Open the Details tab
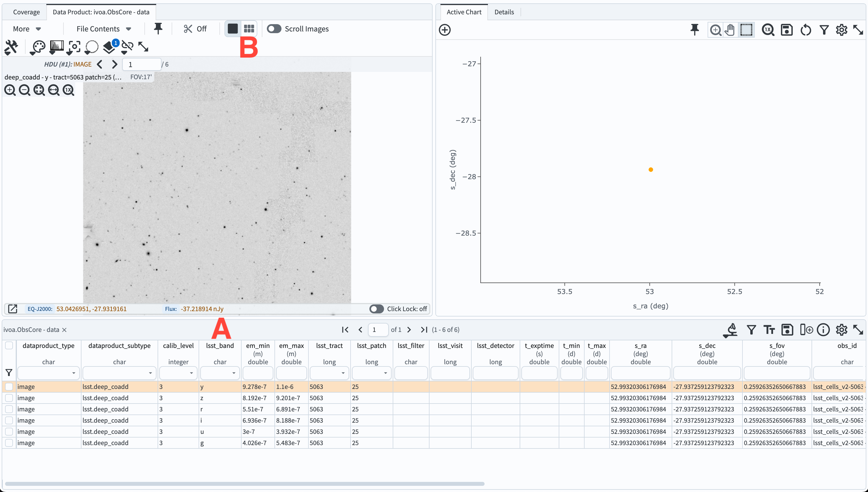 pos(504,12)
